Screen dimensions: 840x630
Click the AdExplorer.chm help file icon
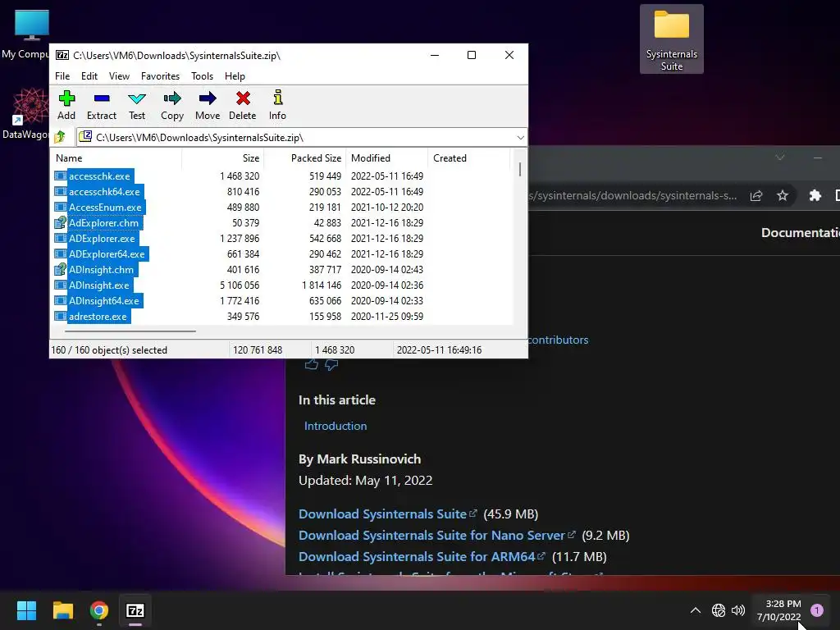tap(61, 222)
